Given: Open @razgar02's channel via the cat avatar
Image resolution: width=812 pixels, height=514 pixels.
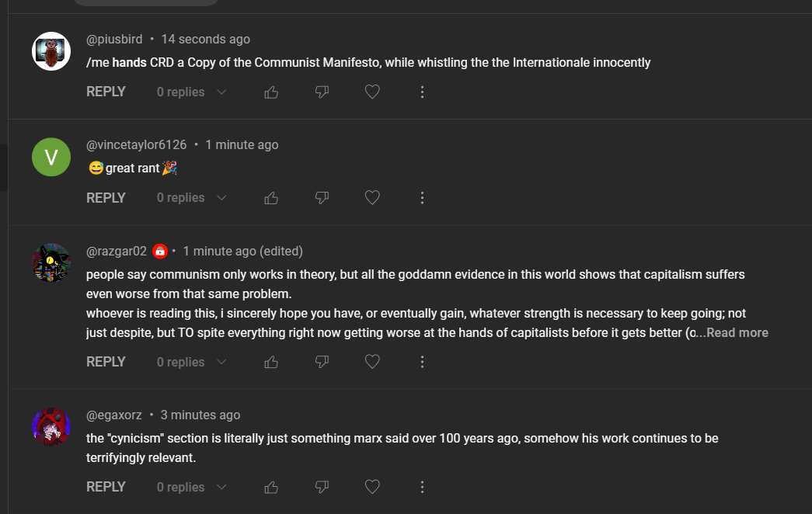Looking at the screenshot, I should 51,263.
